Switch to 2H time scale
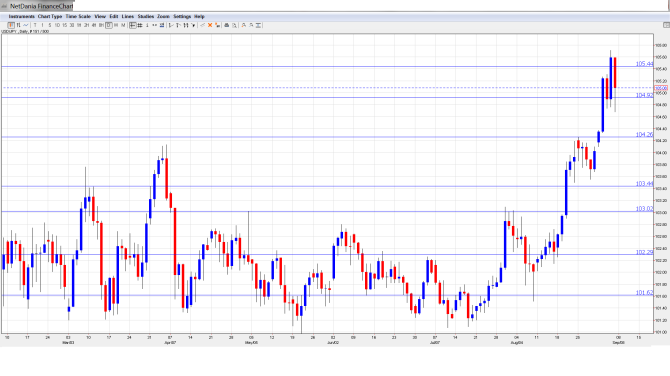Screen dimensions: 670x376 pyautogui.click(x=86, y=25)
